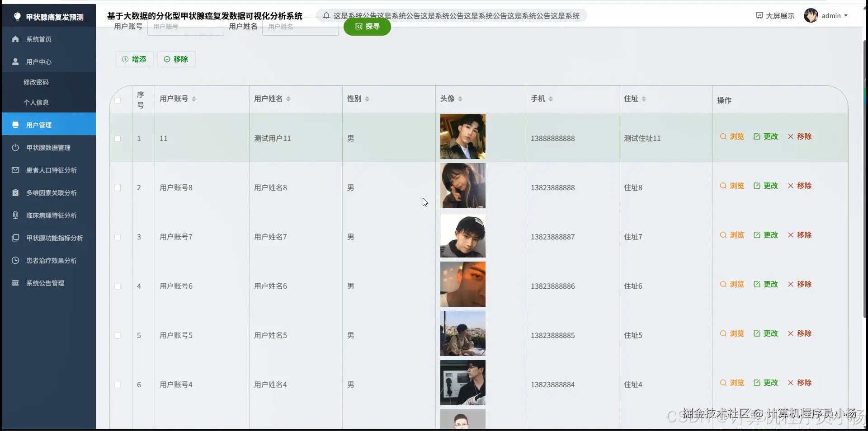Click the 患者人口特征分析 envelope icon
This screenshot has height=431, width=868.
[x=15, y=170]
